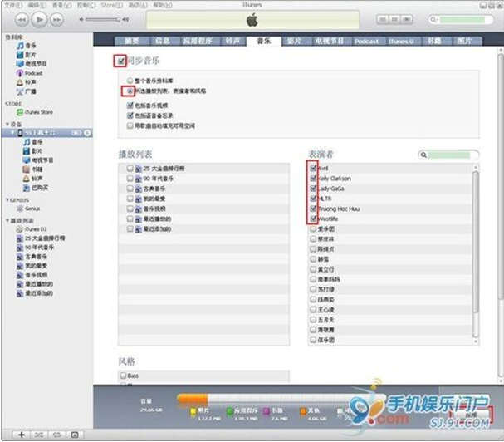
Task: Select the 整个音乐资料库 (entire library) radio button
Action: coord(130,81)
